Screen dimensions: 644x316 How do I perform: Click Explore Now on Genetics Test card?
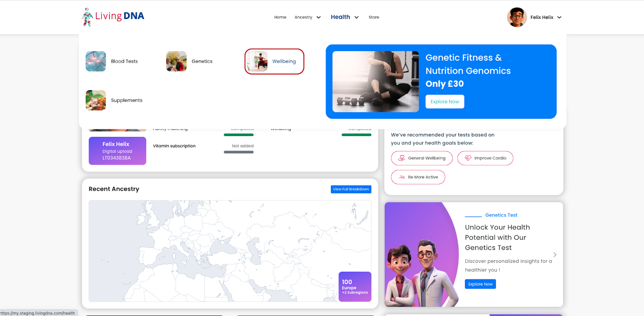(x=480, y=284)
